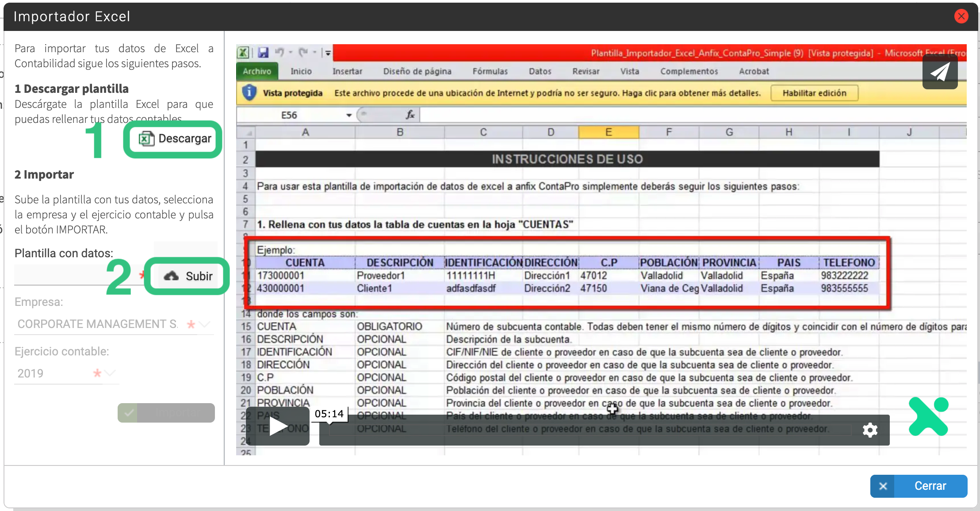Play the tutorial video
Screen dimensions: 980x511
279,427
